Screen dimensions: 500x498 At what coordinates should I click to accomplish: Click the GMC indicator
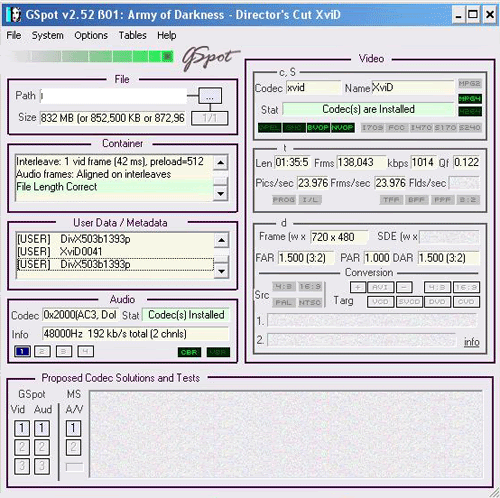click(x=294, y=128)
